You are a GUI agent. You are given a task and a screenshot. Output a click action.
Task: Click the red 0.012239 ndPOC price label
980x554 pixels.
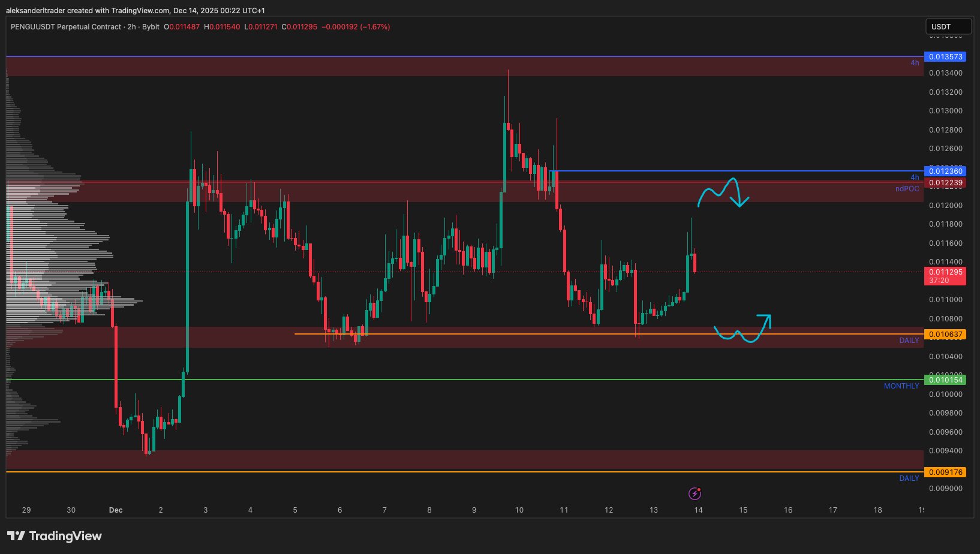tap(945, 183)
